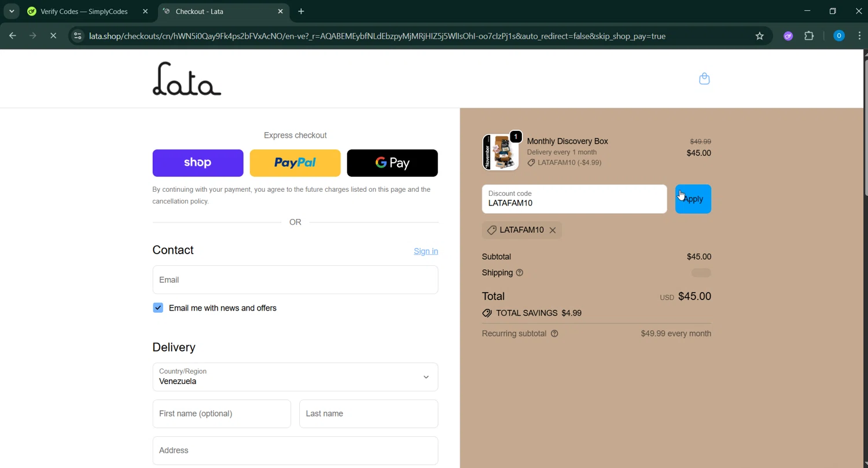The width and height of the screenshot is (868, 468).
Task: Focus the First name (optional) field
Action: click(222, 414)
